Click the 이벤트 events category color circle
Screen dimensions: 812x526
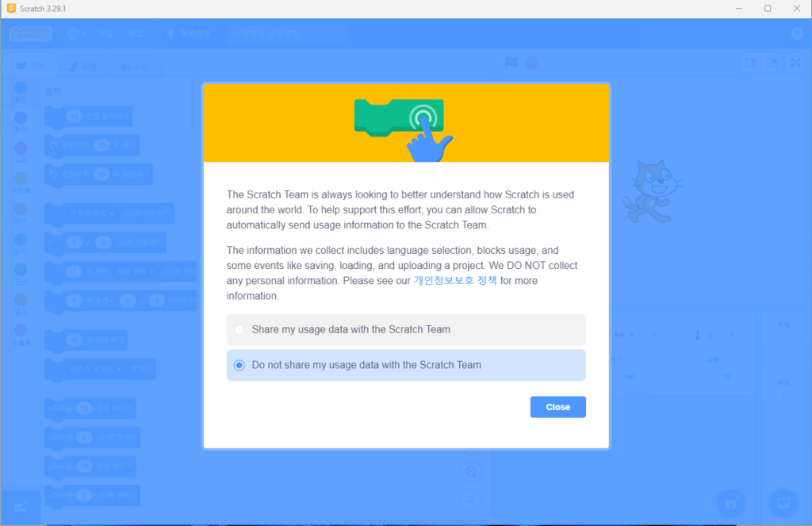click(21, 179)
